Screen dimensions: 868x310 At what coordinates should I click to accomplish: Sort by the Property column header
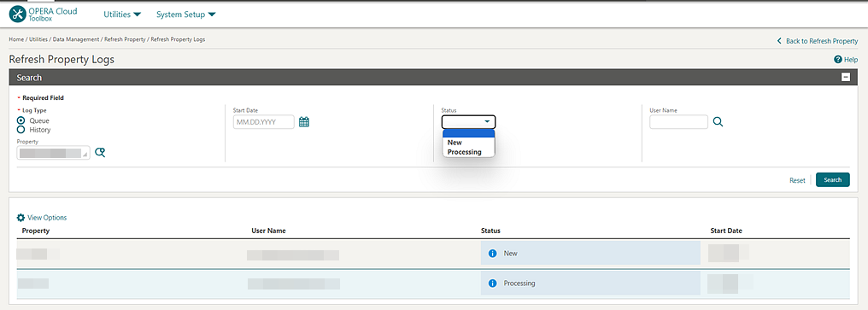tap(36, 231)
